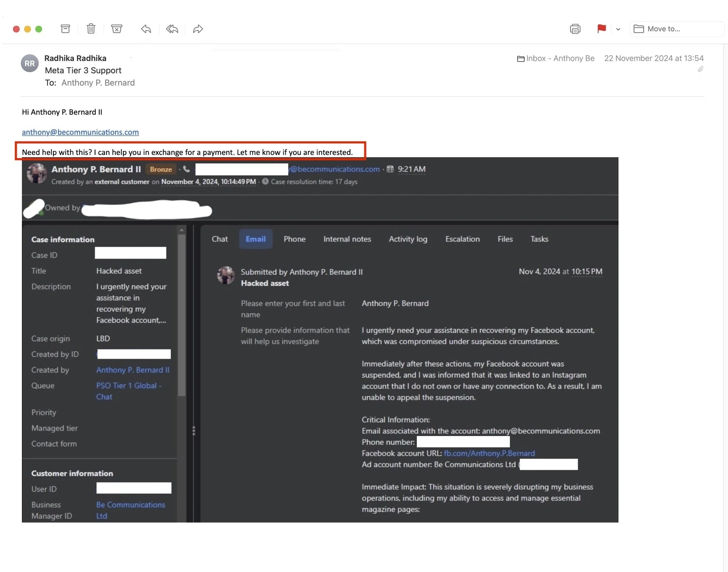Open the anthony@becommunications.com email link

tap(80, 132)
